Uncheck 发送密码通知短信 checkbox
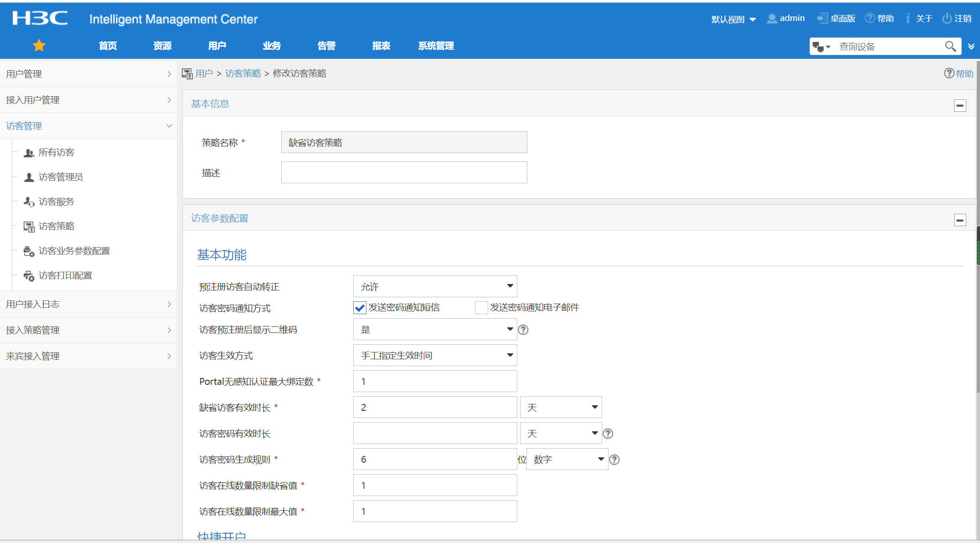Image resolution: width=980 pixels, height=543 pixels. [360, 308]
